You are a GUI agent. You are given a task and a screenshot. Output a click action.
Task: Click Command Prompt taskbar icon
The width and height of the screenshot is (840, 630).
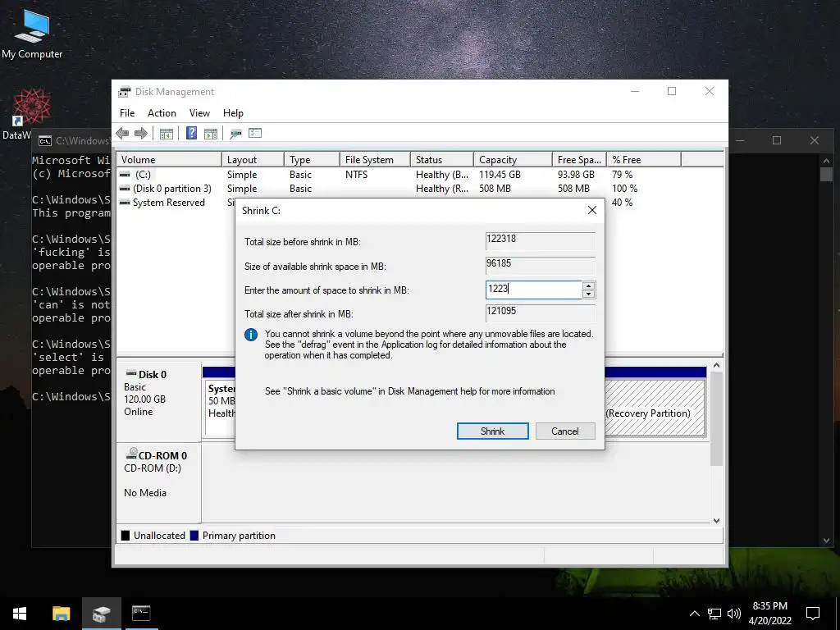tap(141, 614)
